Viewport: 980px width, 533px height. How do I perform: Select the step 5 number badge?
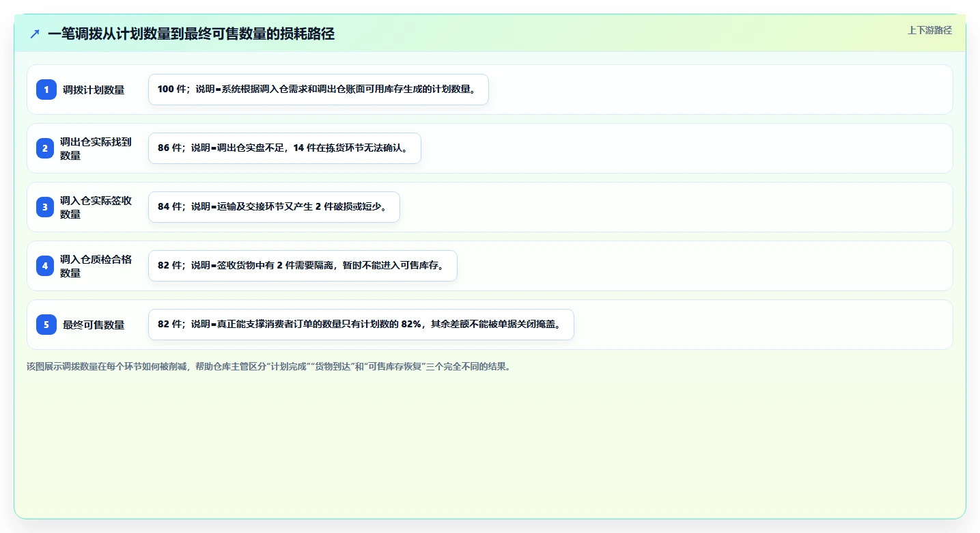click(x=46, y=325)
